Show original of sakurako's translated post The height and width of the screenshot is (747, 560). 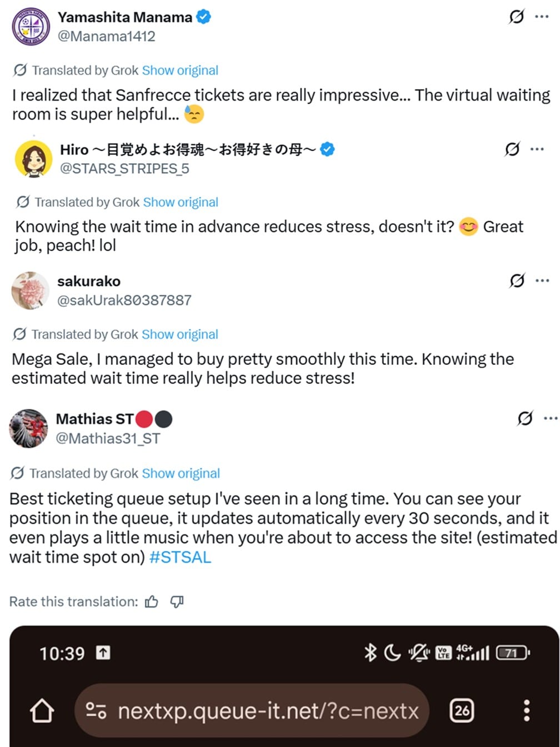click(x=180, y=334)
